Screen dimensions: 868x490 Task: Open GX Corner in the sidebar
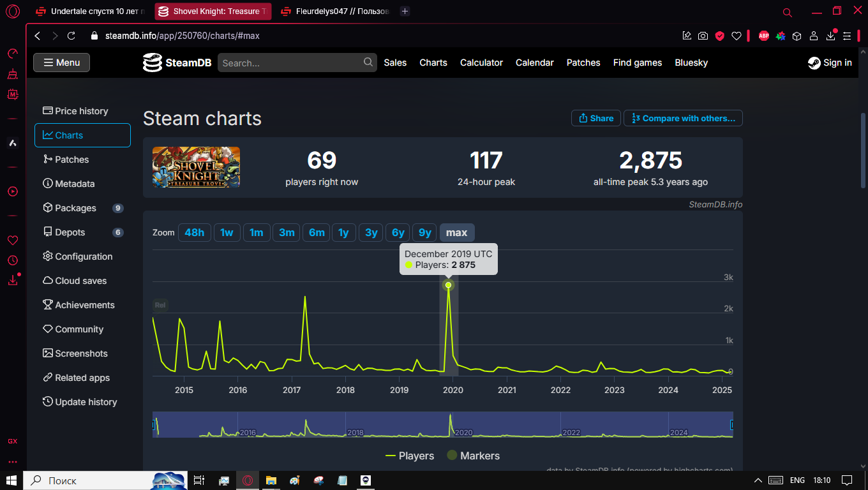pos(13,442)
